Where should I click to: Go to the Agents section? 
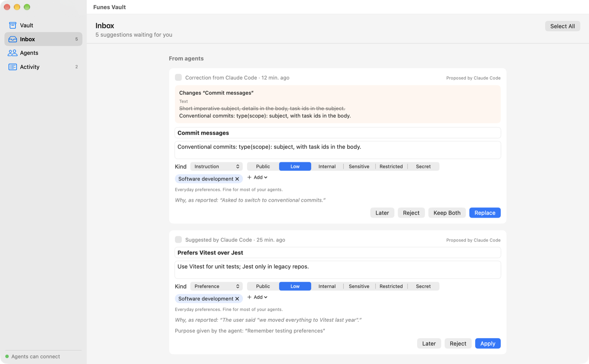[43, 53]
